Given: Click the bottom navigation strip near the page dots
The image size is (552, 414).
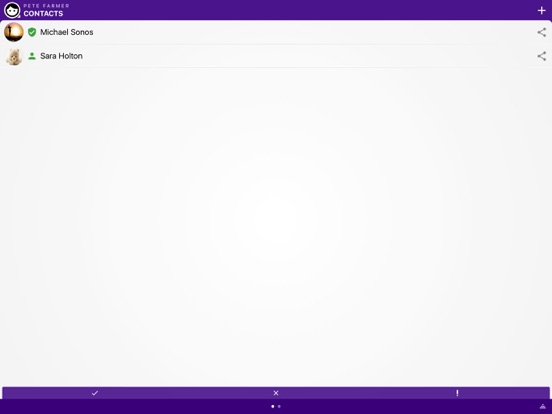Looking at the screenshot, I should click(x=276, y=407).
